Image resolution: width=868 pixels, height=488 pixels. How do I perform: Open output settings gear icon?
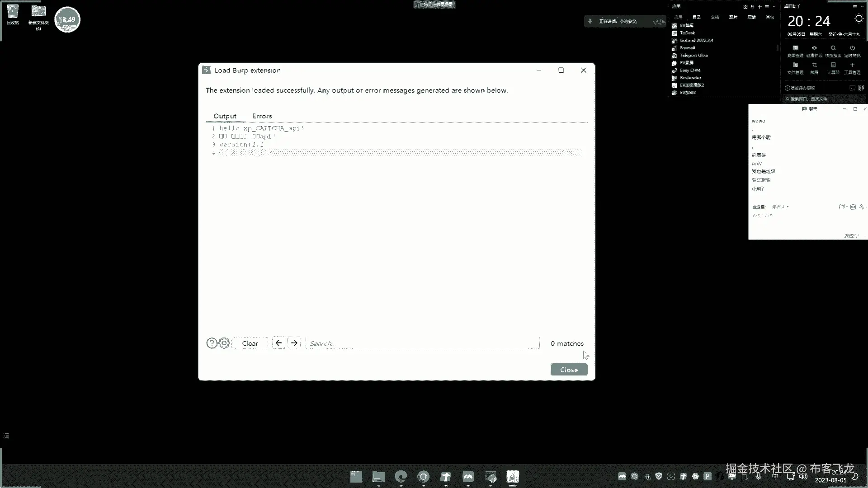point(224,343)
